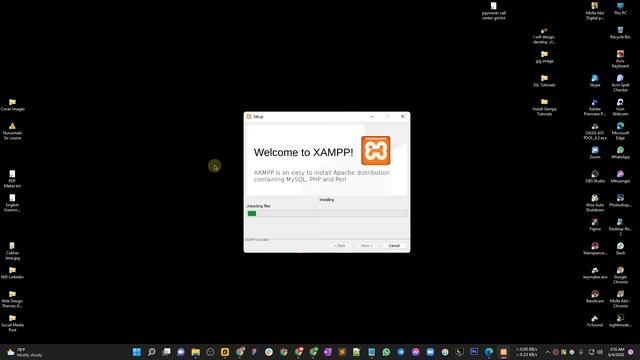Select the Wampserver desktop shortcut

[x=595, y=248]
